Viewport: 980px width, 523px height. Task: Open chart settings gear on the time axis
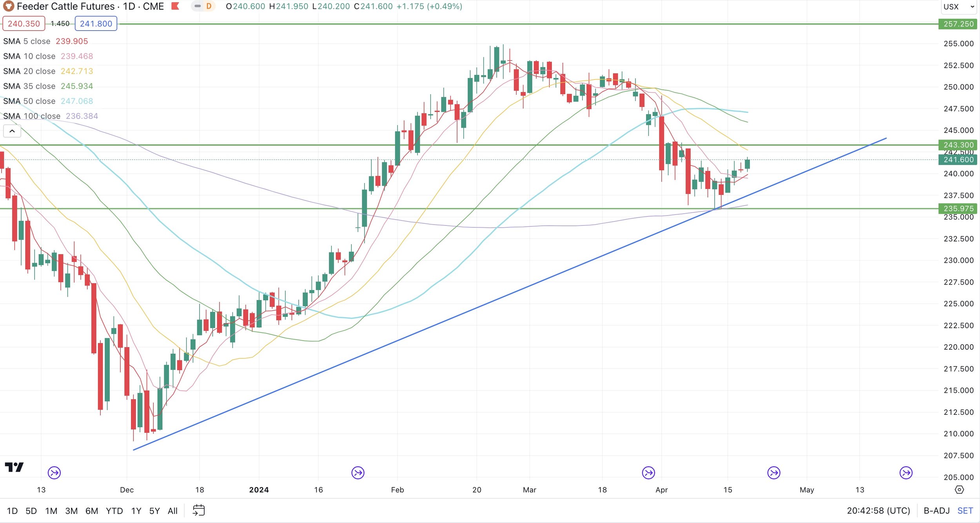(959, 490)
